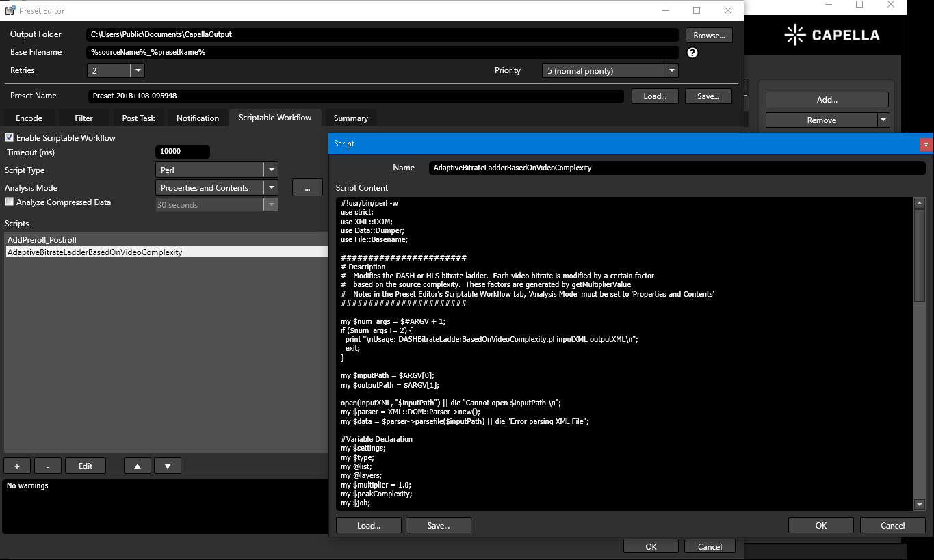Click the minus button to remove script
934x560 pixels.
point(48,466)
